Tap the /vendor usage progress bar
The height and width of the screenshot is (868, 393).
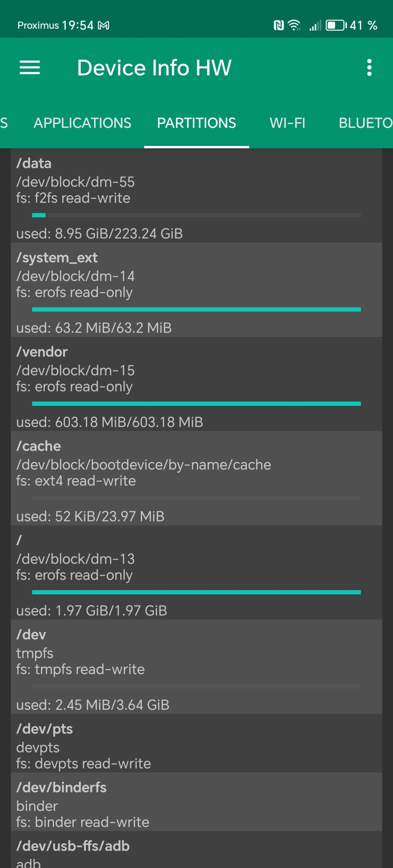pyautogui.click(x=196, y=404)
